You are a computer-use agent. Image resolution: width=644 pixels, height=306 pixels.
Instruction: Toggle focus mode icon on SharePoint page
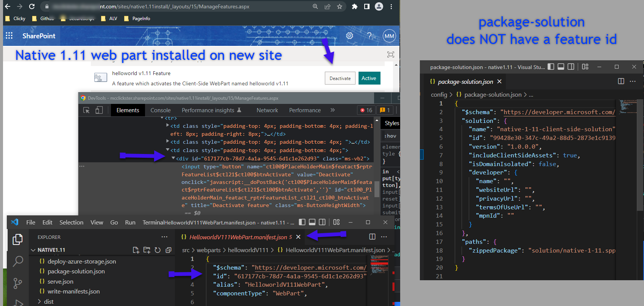point(391,55)
